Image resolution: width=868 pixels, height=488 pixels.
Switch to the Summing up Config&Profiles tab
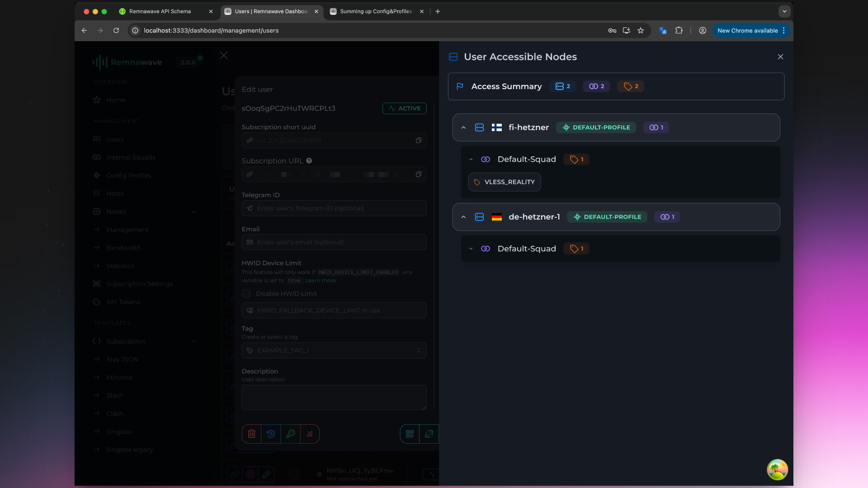click(x=375, y=11)
